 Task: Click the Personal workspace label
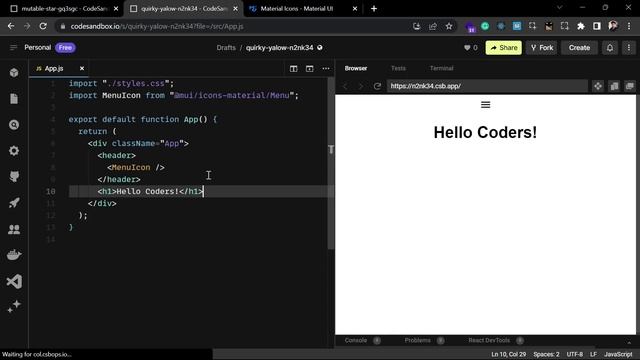pyautogui.click(x=38, y=48)
